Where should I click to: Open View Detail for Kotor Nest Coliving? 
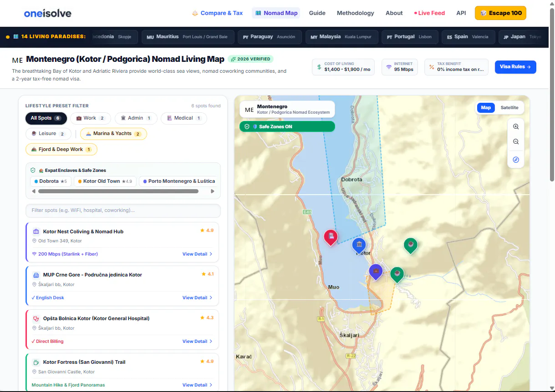tap(198, 254)
